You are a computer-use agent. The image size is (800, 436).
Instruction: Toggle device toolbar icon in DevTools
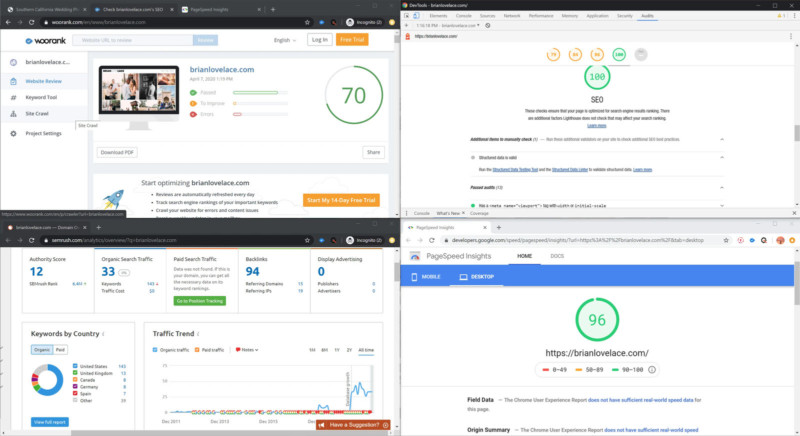(416, 16)
